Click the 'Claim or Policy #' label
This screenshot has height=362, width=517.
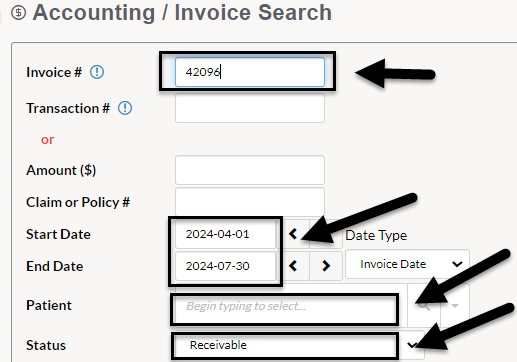pos(78,202)
